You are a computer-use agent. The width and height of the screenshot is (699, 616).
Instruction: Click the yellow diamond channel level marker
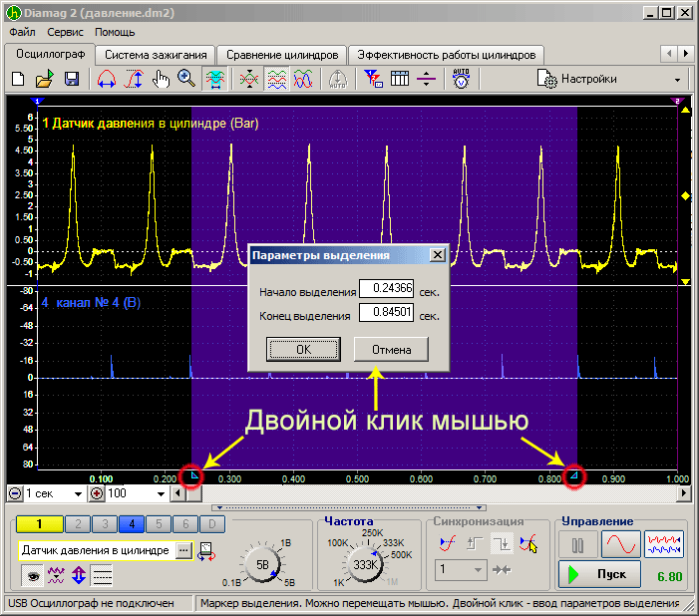click(685, 195)
